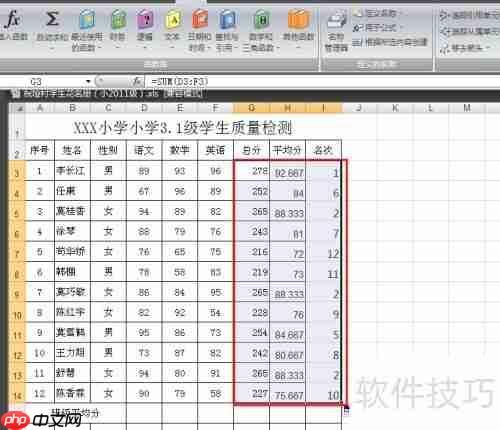Click the '英语' header cell
This screenshot has height=430, width=500.
(x=215, y=150)
